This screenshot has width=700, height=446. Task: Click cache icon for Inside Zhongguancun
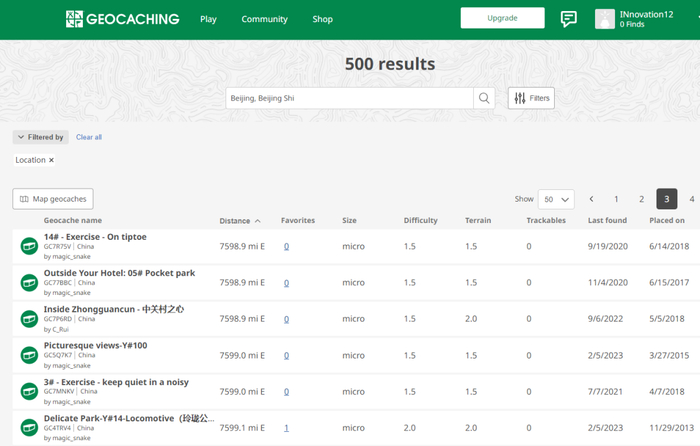[x=30, y=319]
